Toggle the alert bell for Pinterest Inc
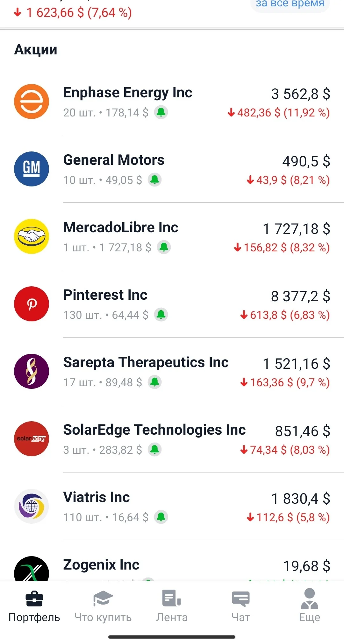Viewport: 344px width, 644px height. 161,315
